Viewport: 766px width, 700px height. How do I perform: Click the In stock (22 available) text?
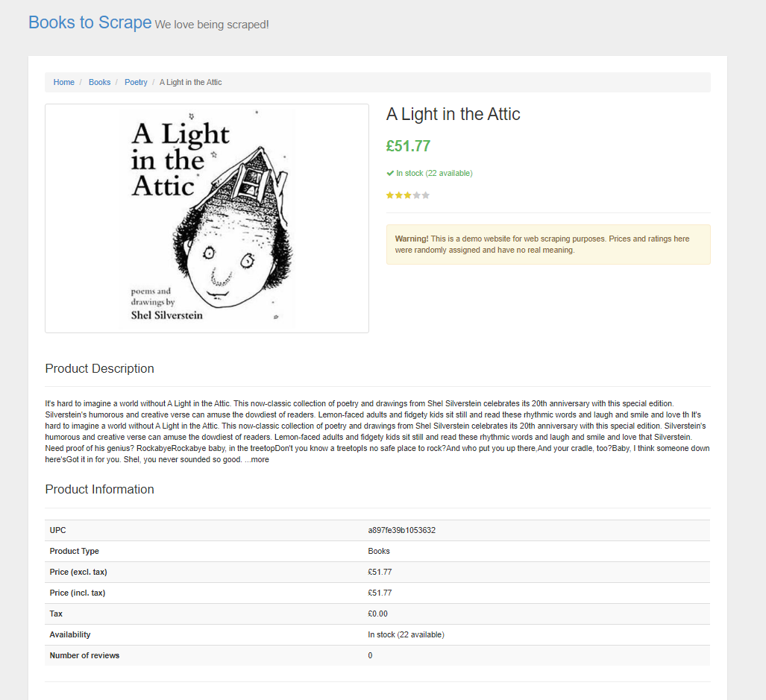point(434,173)
